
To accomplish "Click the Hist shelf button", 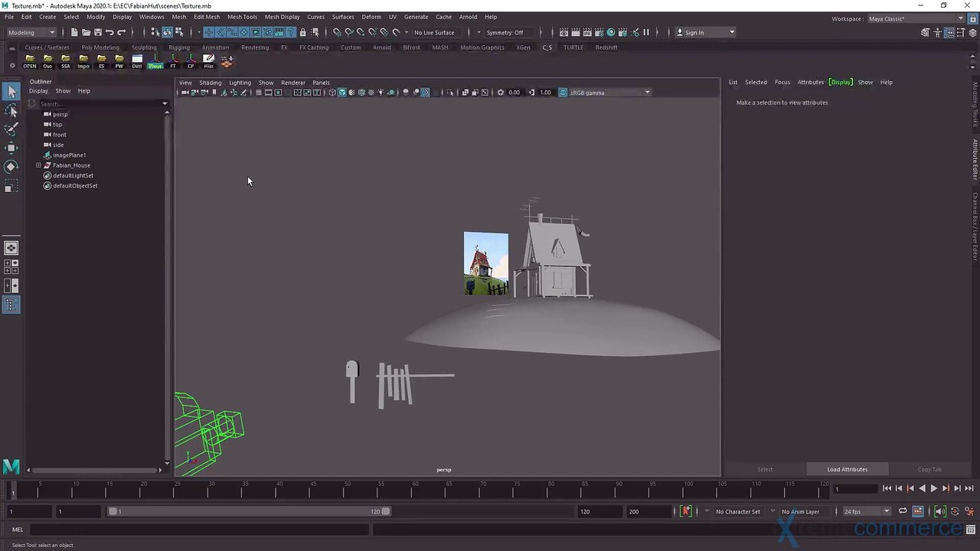I will tap(208, 61).
